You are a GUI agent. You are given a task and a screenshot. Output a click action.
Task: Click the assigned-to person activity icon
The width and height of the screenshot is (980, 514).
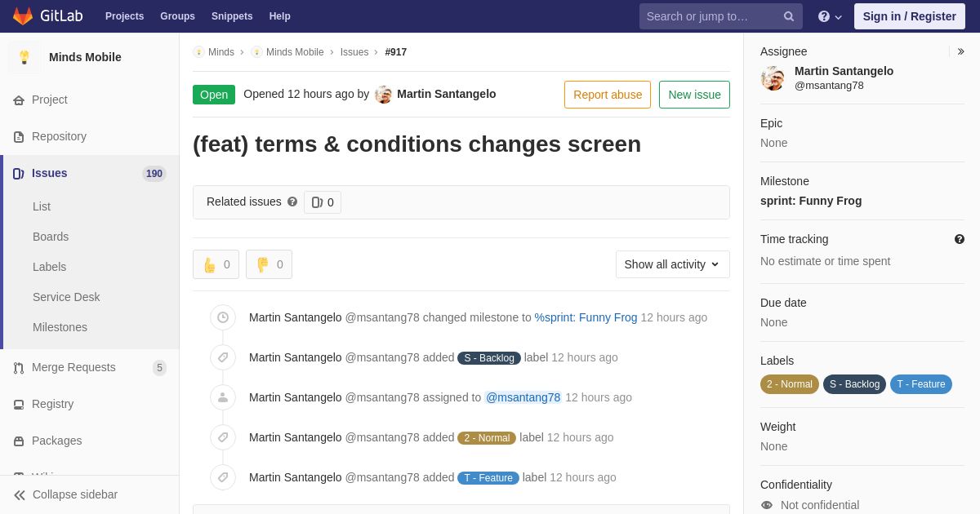click(x=223, y=397)
